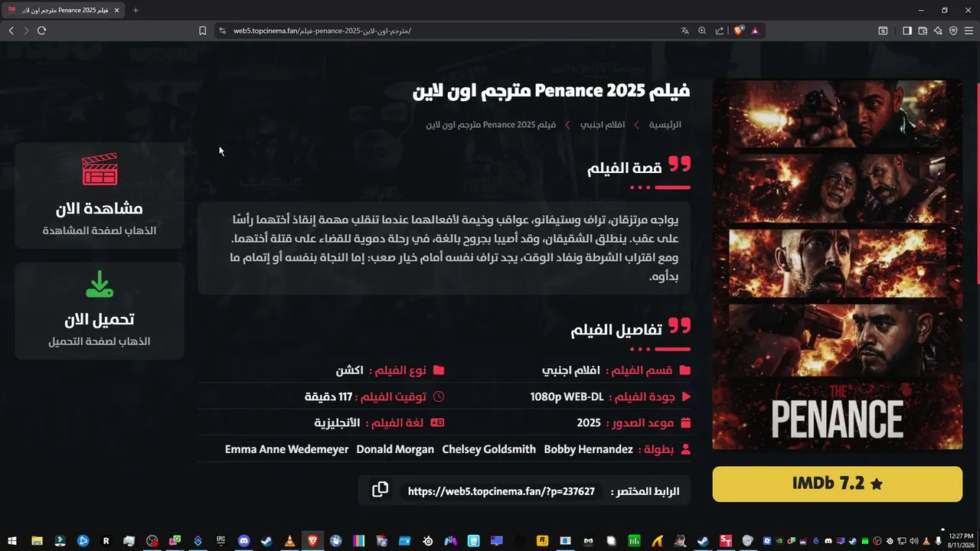980x551 pixels.
Task: Click the release year value 2025
Action: 589,422
